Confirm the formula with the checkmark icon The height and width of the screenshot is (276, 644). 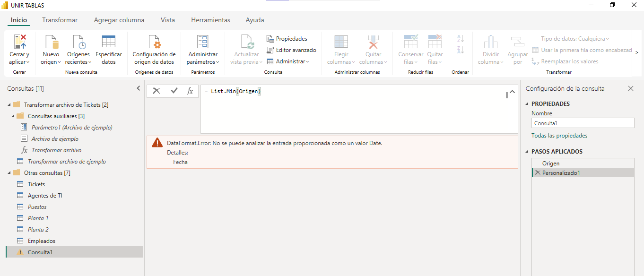(x=174, y=91)
